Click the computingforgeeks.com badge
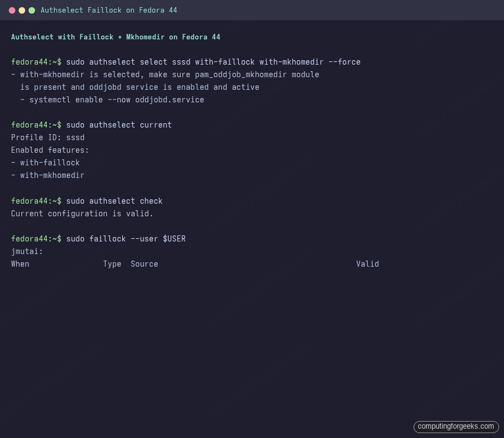This screenshot has height=438, width=504. (456, 427)
